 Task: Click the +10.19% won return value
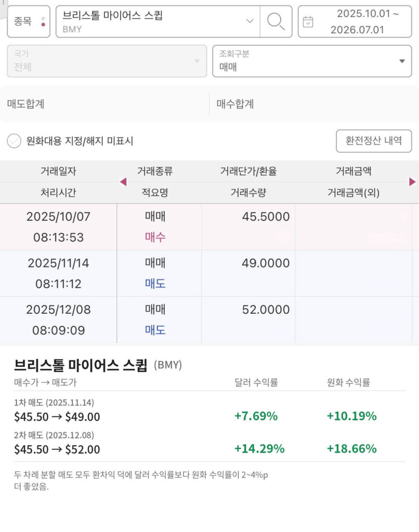pos(352,416)
